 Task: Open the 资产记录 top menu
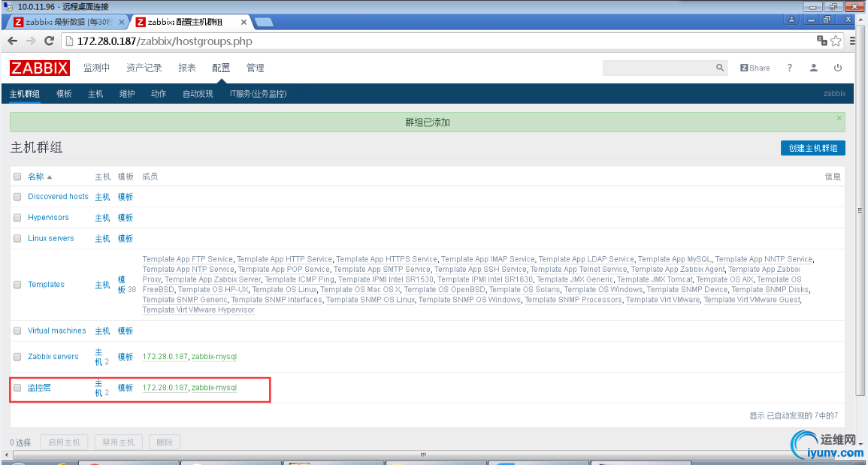pyautogui.click(x=144, y=68)
